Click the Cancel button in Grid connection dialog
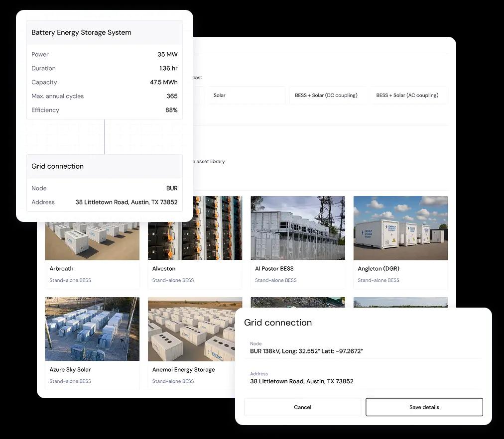The width and height of the screenshot is (504, 439). coord(302,407)
